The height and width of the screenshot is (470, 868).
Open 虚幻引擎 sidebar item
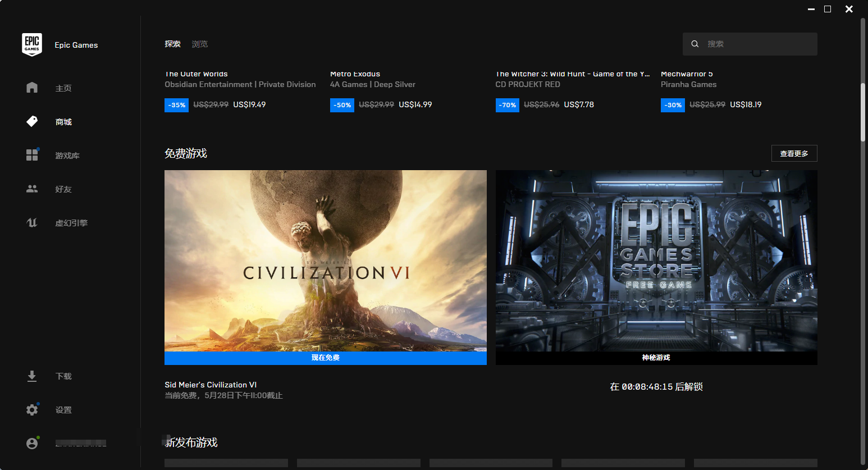pyautogui.click(x=71, y=223)
